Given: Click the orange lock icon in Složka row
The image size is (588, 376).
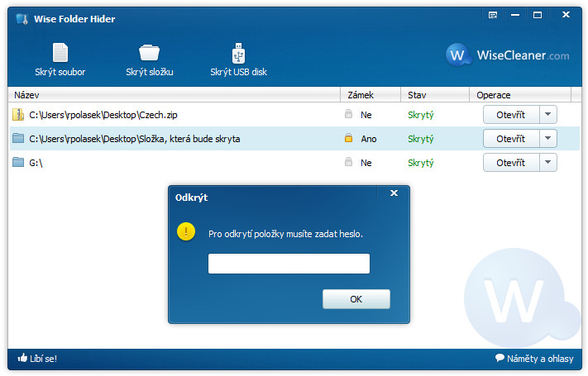Looking at the screenshot, I should coord(348,137).
